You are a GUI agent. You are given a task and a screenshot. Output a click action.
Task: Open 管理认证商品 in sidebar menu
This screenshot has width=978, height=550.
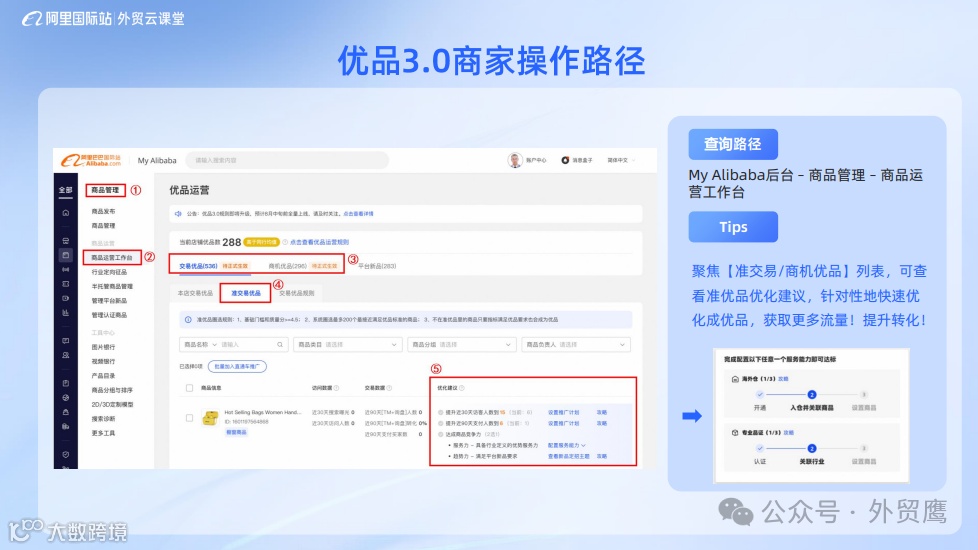pyautogui.click(x=109, y=315)
